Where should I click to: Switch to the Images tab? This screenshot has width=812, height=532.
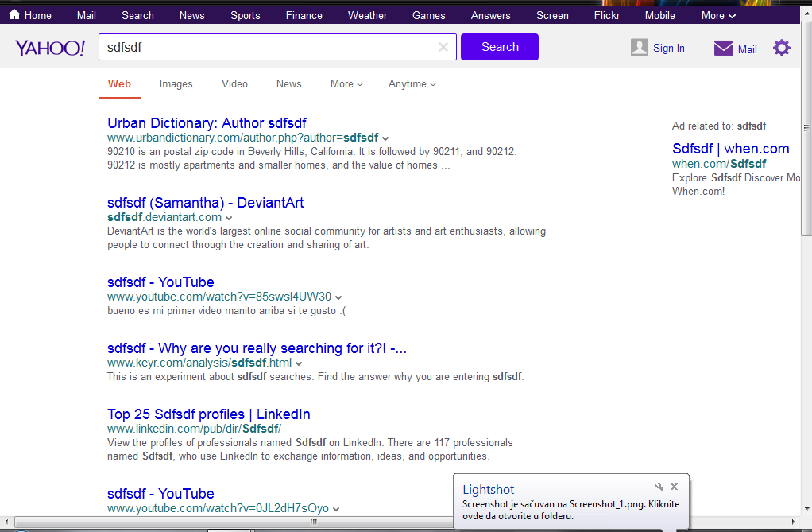pos(176,84)
